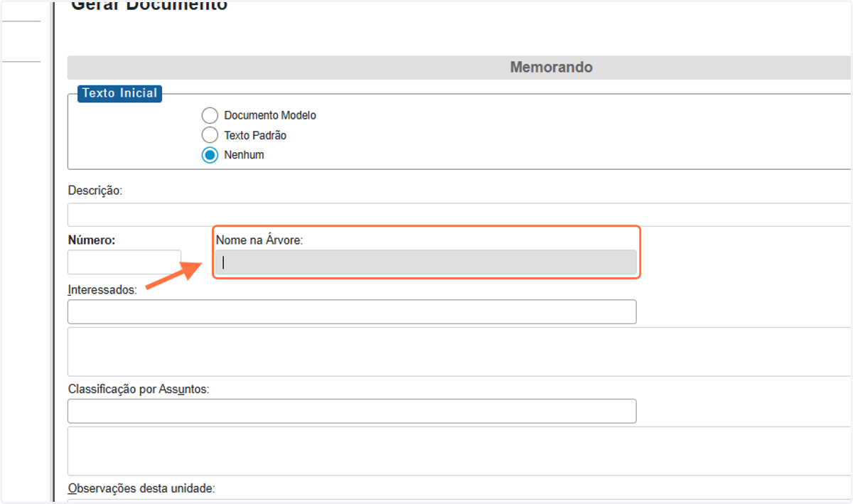Click the Número label

coord(92,240)
